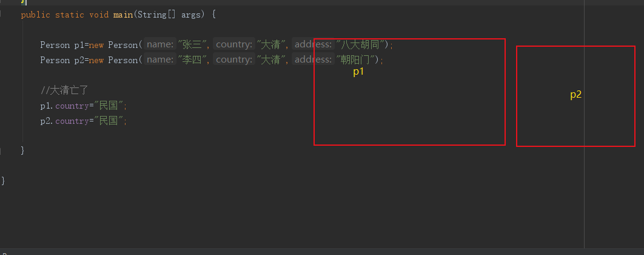Click the "大清" string on the p1 line
The width and height of the screenshot is (644, 255).
tap(272, 44)
